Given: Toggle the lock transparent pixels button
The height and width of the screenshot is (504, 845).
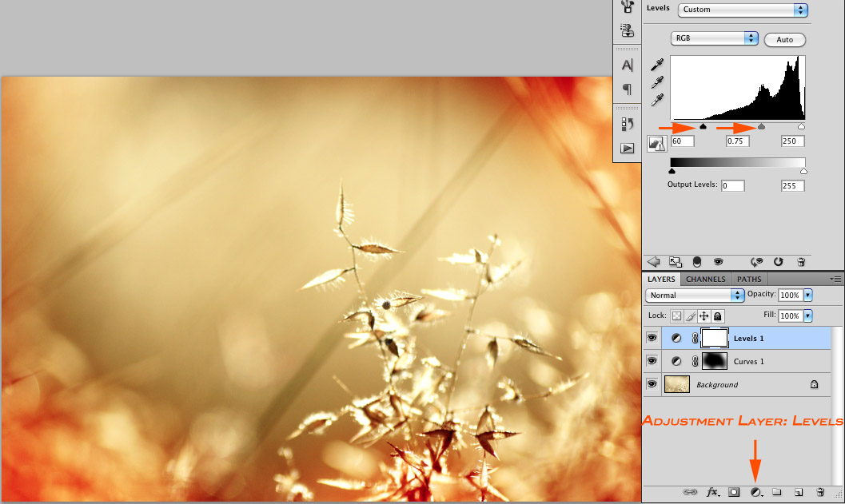Looking at the screenshot, I should coord(676,316).
